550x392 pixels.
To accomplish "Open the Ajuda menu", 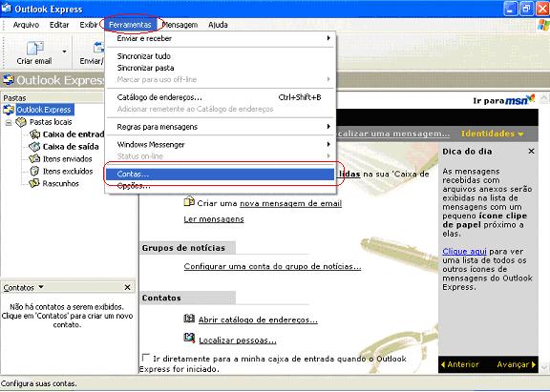I will pos(218,25).
